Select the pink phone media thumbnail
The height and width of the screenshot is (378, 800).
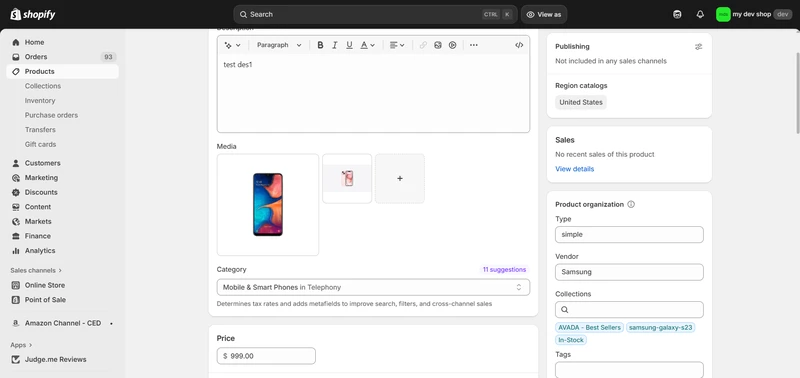coord(347,179)
